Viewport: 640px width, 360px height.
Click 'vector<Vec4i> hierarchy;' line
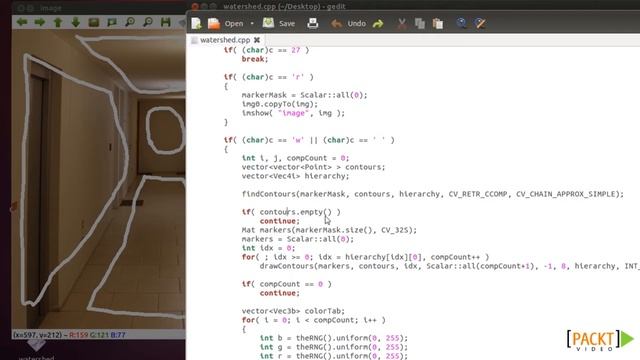pos(296,176)
